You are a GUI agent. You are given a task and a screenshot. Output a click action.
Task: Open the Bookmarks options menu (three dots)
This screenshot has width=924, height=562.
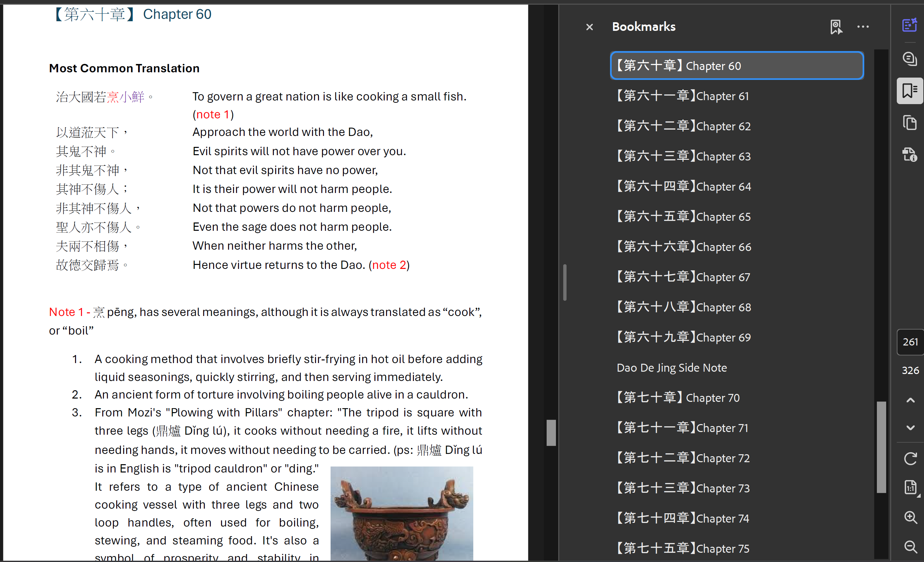point(863,27)
